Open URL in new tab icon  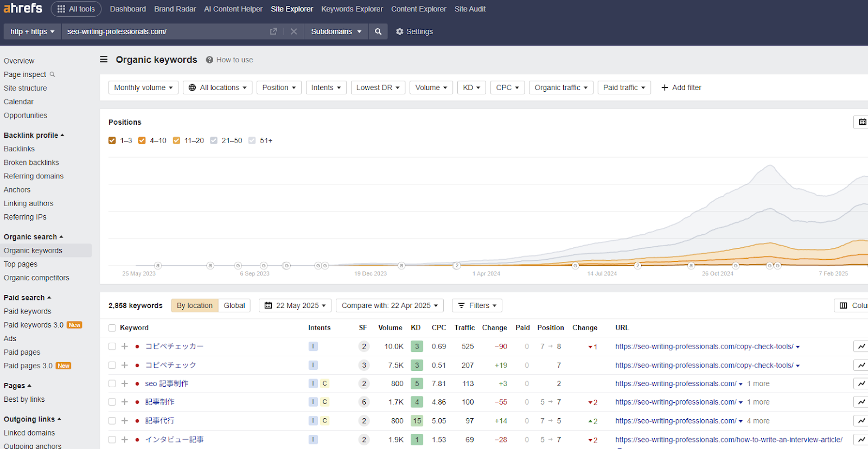[273, 31]
